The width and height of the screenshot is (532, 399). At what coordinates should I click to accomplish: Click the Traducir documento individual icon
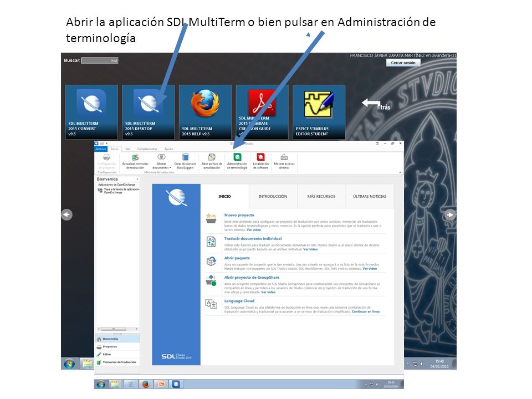211,242
